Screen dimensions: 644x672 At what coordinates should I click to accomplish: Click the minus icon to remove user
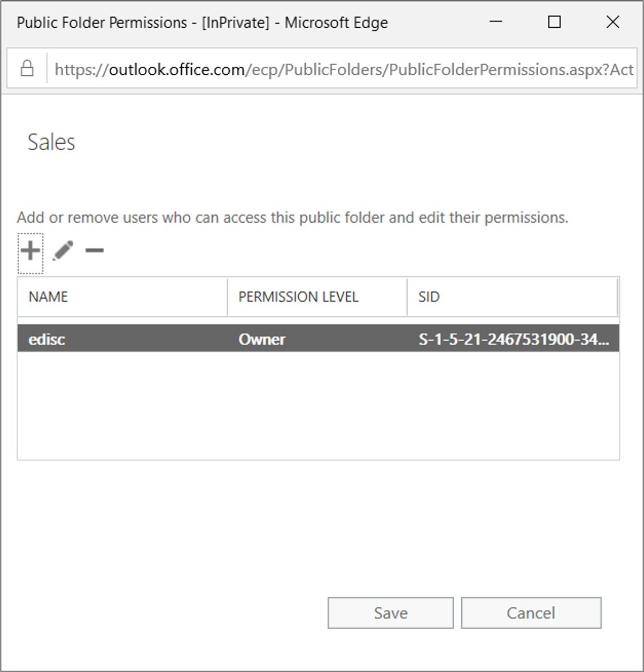click(x=95, y=250)
